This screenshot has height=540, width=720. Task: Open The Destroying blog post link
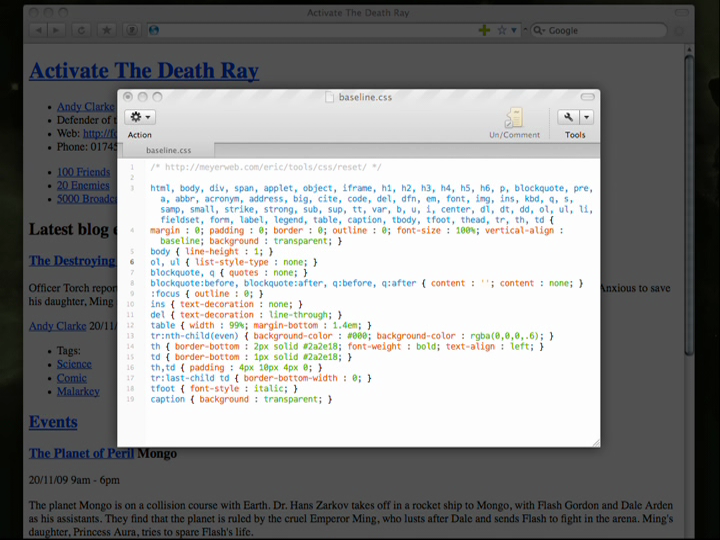pos(73,260)
